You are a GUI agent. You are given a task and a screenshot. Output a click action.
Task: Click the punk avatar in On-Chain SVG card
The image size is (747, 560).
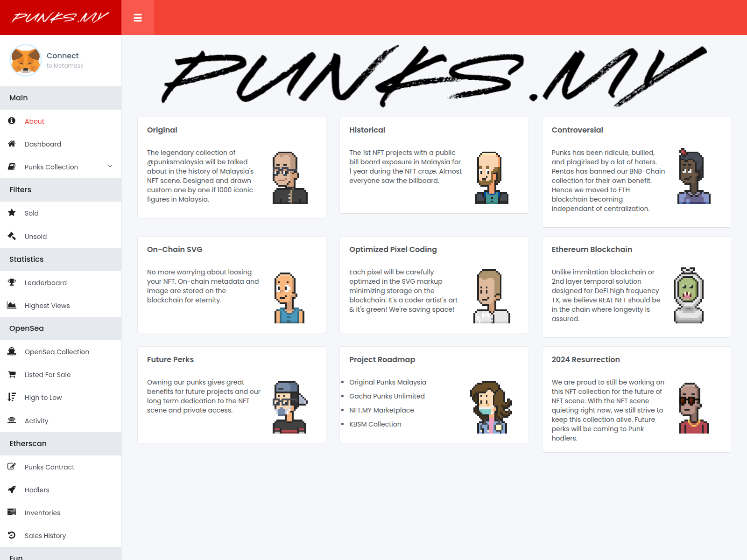[289, 298]
